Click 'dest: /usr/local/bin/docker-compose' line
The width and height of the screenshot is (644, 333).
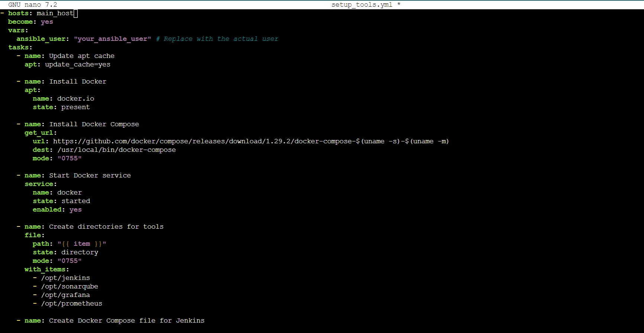[104, 150]
